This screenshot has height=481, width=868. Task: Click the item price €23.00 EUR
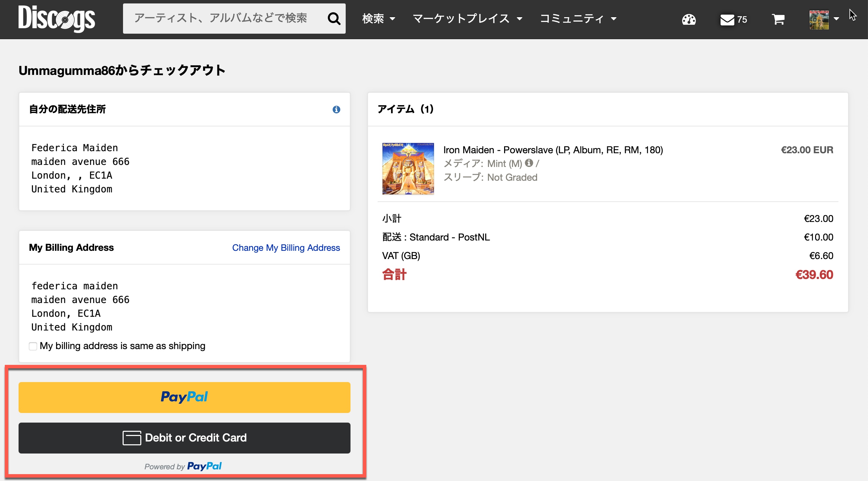pos(807,150)
